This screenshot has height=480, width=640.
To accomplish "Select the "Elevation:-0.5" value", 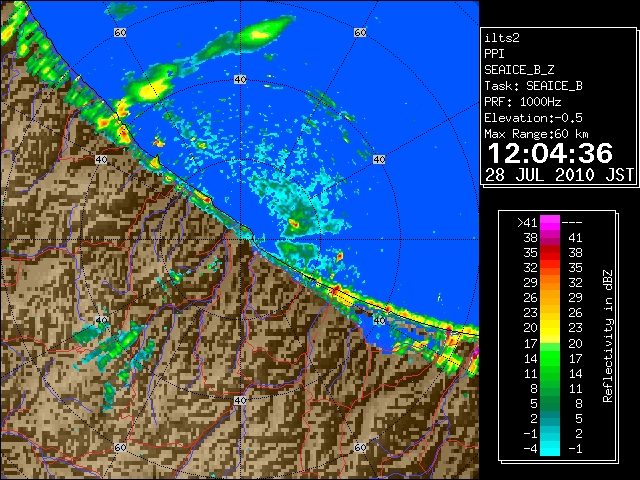I will coord(533,118).
